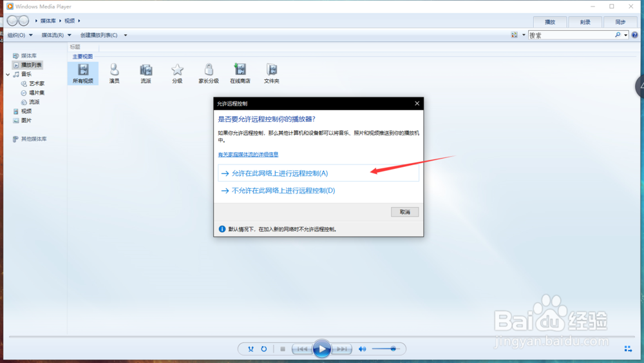Screen dimensions: 644x363
Task: Select 媒体库 in the navigation tree
Action: 29,55
